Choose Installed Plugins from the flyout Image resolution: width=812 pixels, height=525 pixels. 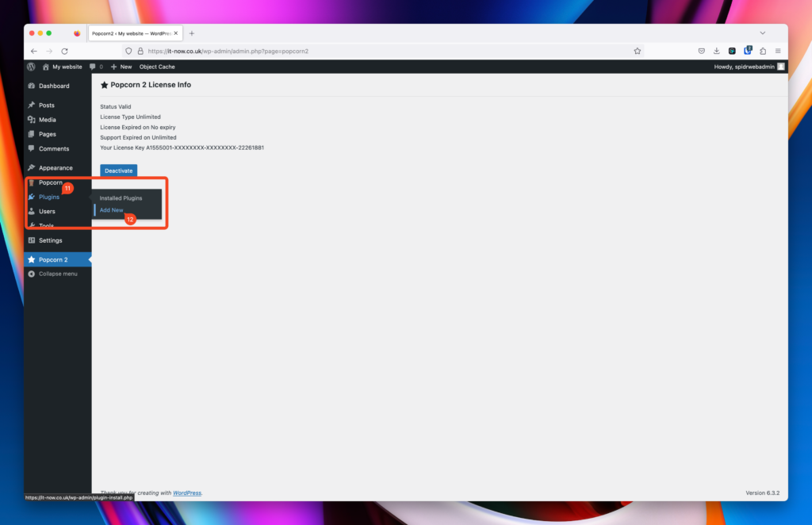coord(121,198)
